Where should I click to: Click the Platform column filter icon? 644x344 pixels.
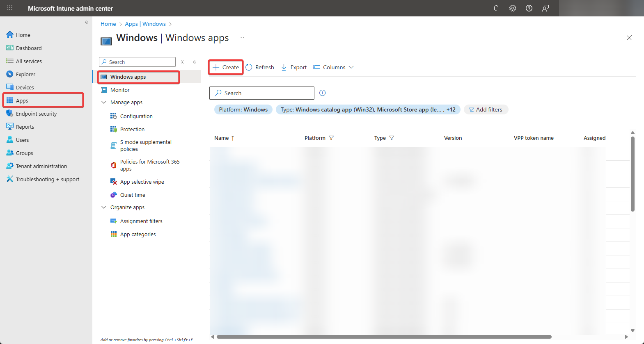point(331,138)
